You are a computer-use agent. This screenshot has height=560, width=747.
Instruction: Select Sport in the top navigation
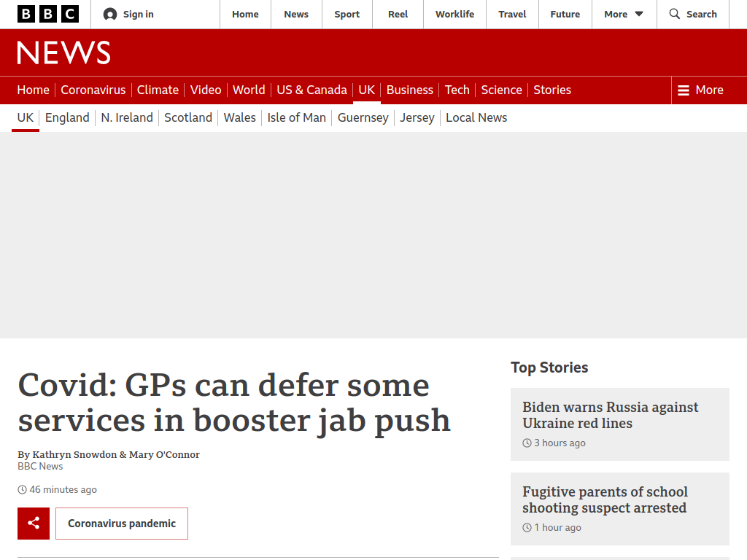click(x=347, y=15)
